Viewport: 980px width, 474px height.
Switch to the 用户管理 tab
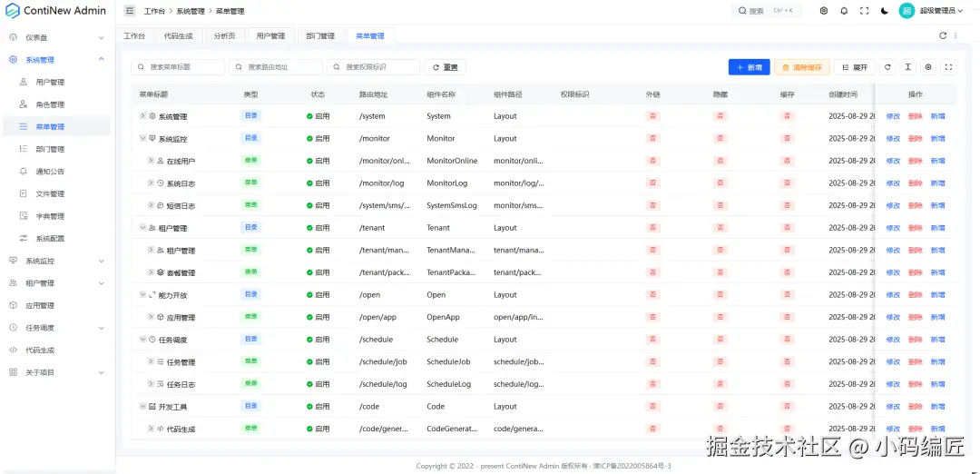(270, 35)
